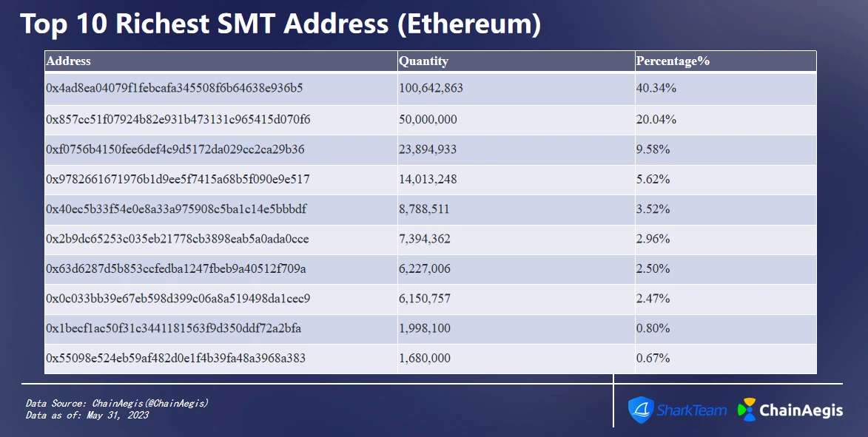868x437 pixels.
Task: Click the ChainAegis data source text
Action: [117, 404]
